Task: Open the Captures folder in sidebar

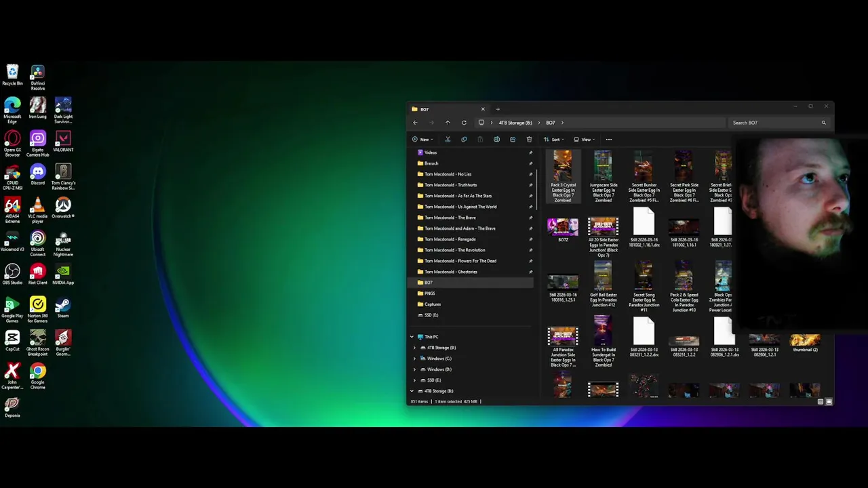Action: (432, 304)
